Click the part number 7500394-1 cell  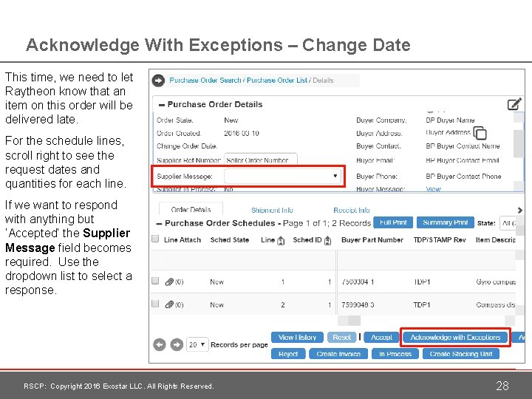click(358, 282)
